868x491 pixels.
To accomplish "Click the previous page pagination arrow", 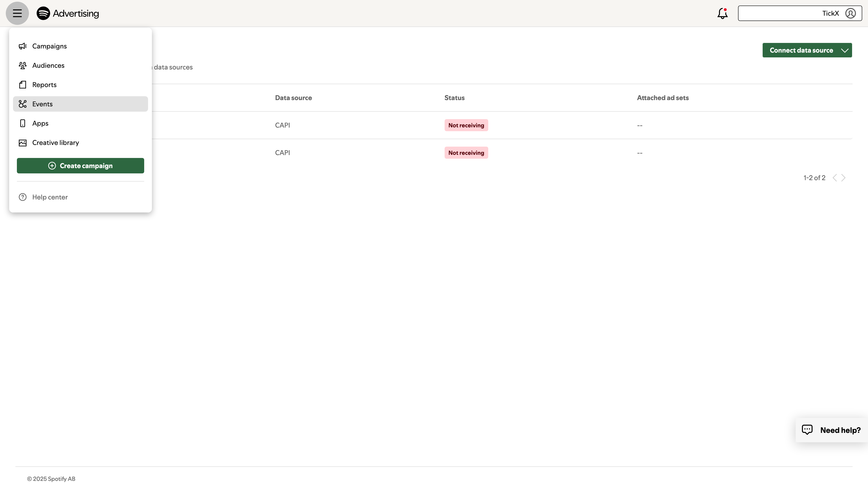I will 835,178.
